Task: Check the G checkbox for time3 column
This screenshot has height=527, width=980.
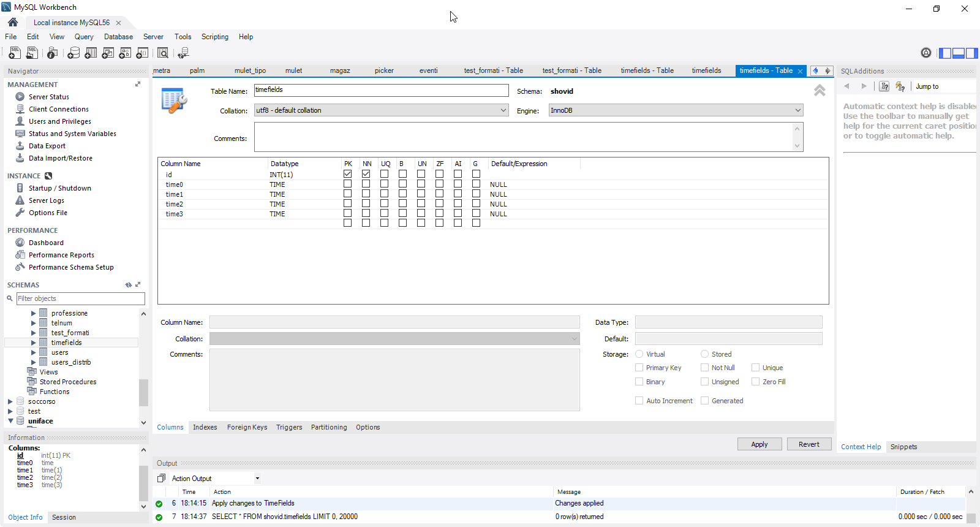Action: pyautogui.click(x=477, y=213)
